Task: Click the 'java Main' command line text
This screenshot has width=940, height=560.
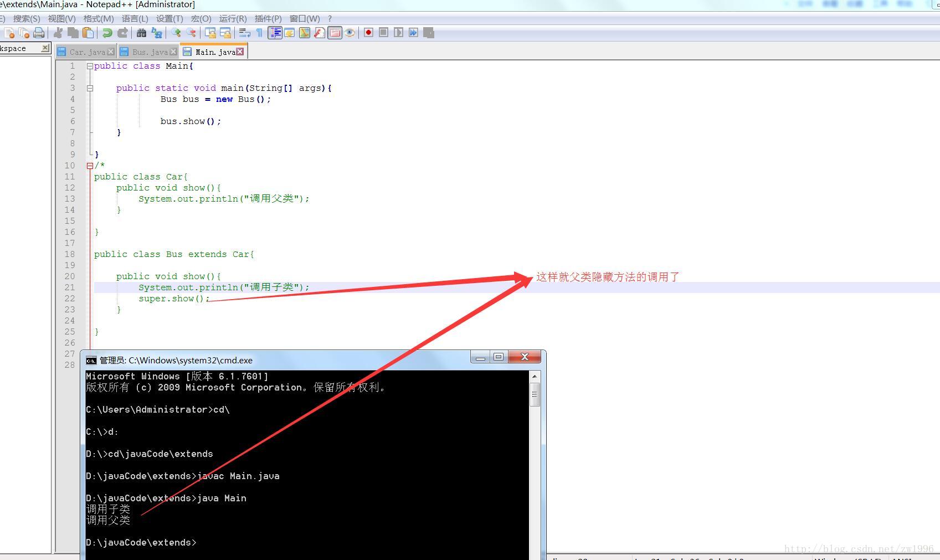Action: click(222, 498)
